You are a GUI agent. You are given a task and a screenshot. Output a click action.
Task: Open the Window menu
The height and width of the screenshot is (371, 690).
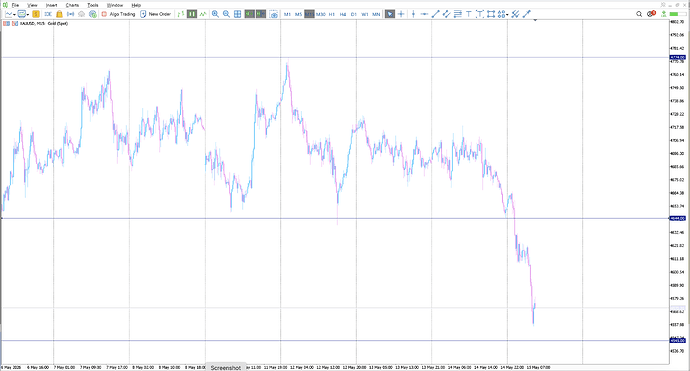point(115,5)
